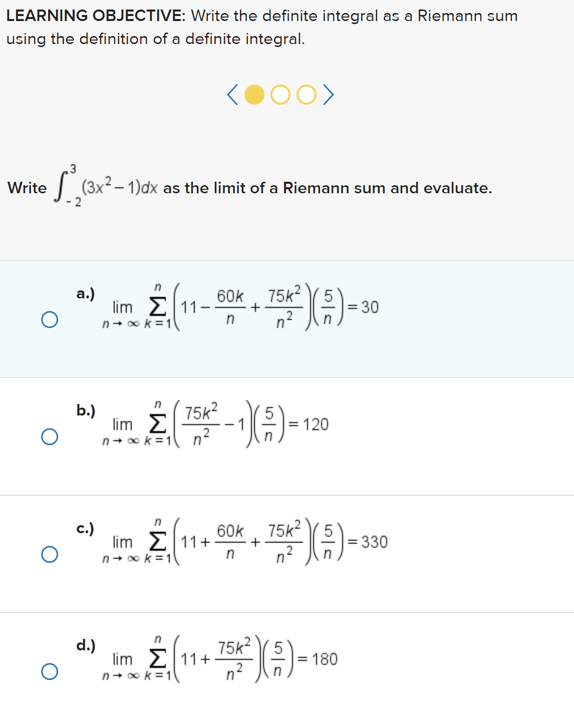This screenshot has height=728, width=574.
Task: Select answer choice c.)
Action: [x=49, y=553]
